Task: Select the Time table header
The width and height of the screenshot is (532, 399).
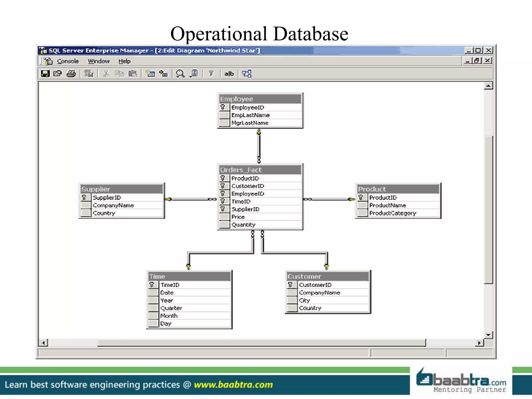Action: click(189, 276)
